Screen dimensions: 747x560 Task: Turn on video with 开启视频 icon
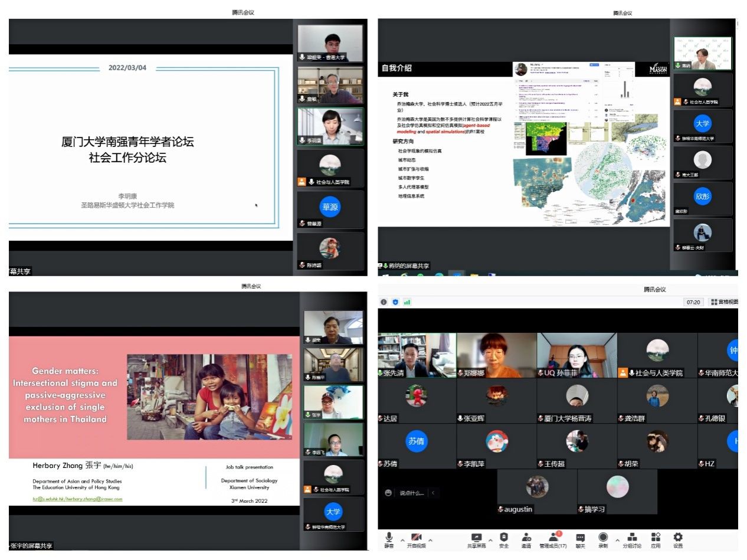pyautogui.click(x=416, y=538)
